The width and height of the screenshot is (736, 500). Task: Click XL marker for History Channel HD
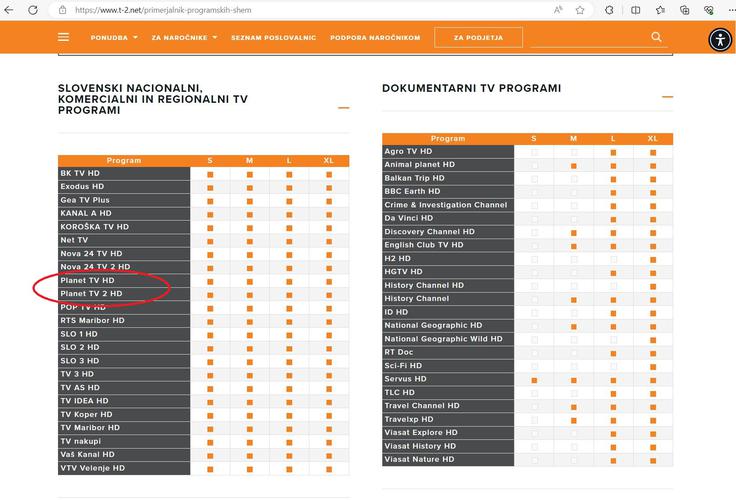653,286
